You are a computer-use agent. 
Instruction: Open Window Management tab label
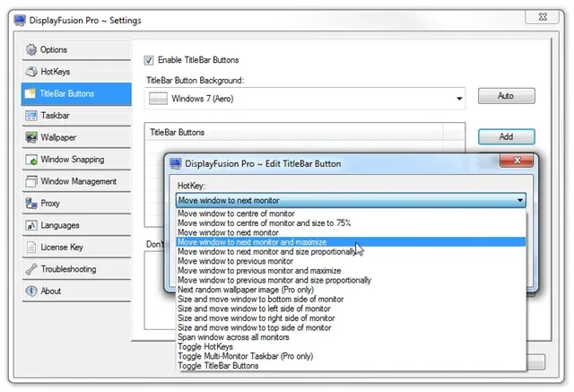(78, 181)
